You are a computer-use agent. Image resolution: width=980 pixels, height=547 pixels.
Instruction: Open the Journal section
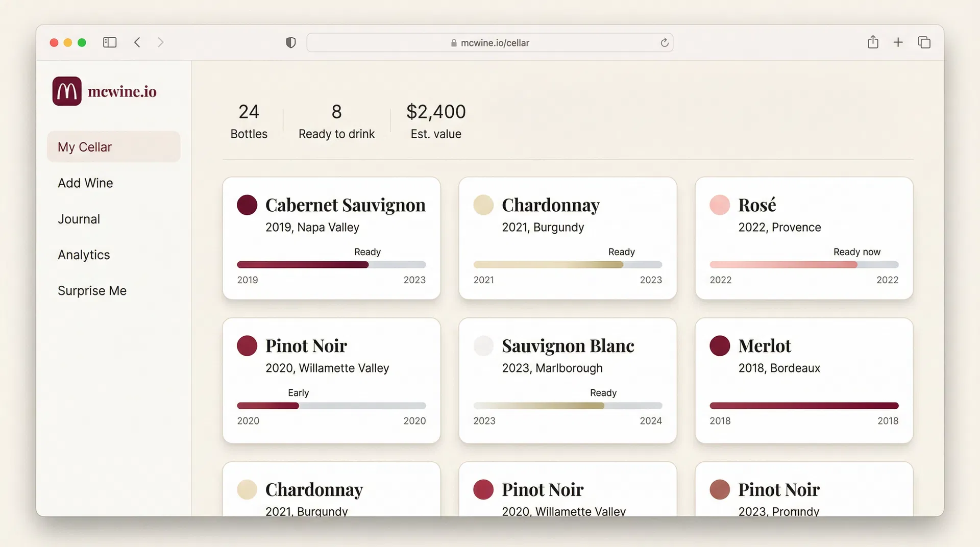pos(79,219)
